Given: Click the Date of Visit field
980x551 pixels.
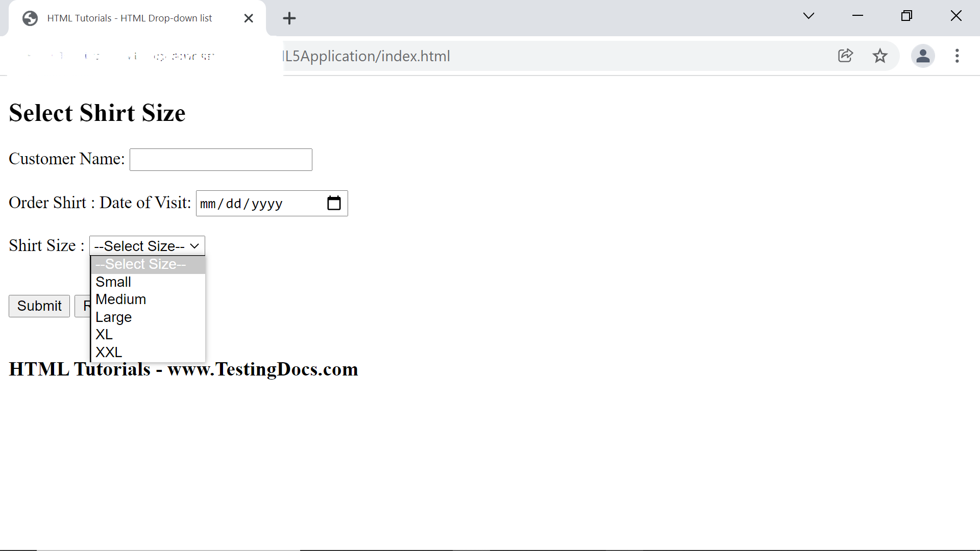Looking at the screenshot, I should coord(272,203).
